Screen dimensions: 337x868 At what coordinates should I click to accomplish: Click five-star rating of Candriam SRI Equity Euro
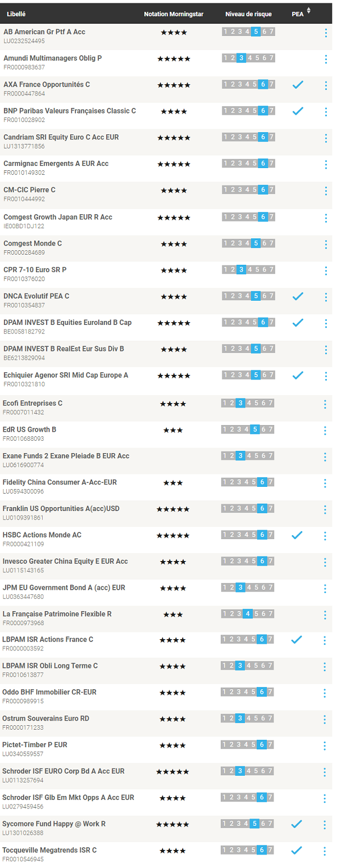click(174, 138)
